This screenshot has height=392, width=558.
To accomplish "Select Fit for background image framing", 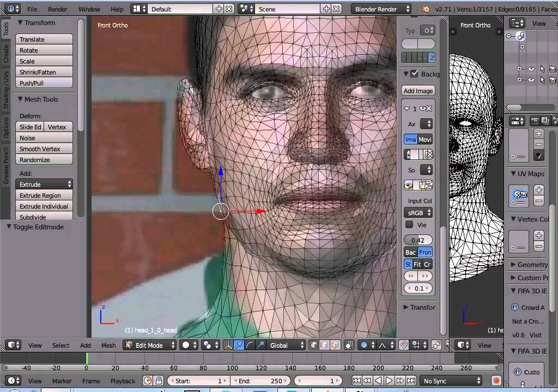I will (417, 264).
